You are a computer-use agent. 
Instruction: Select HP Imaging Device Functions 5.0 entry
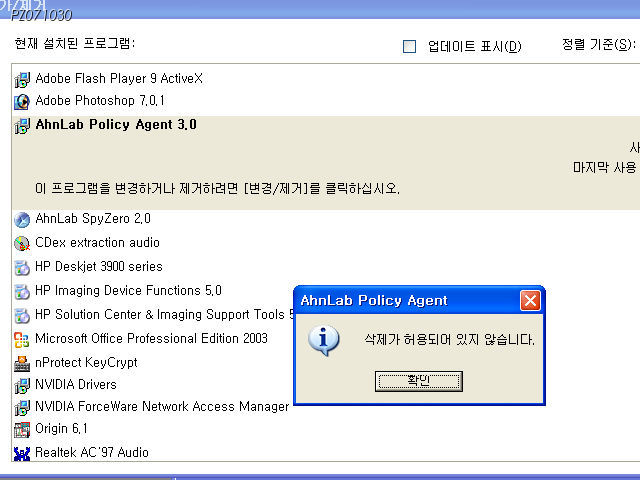click(128, 291)
